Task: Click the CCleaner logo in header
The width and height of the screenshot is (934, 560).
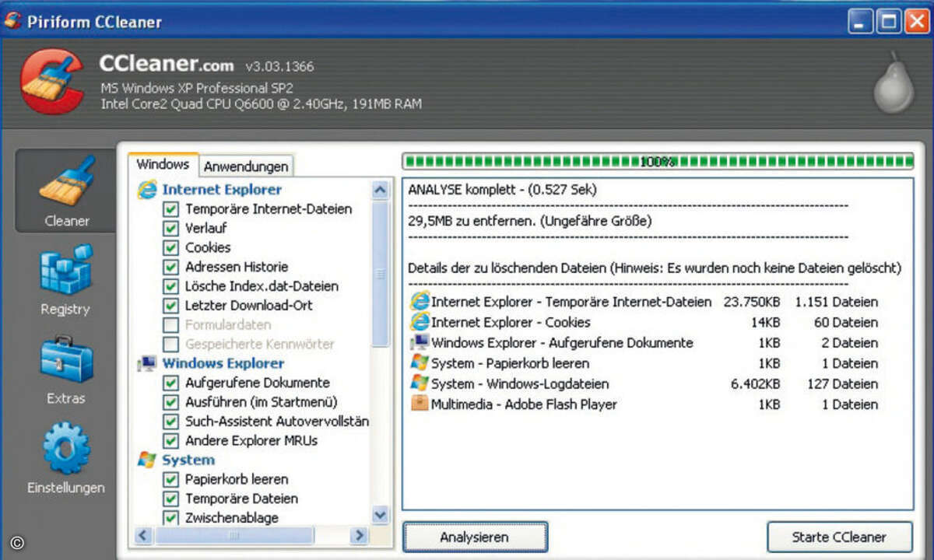Action: tap(52, 82)
